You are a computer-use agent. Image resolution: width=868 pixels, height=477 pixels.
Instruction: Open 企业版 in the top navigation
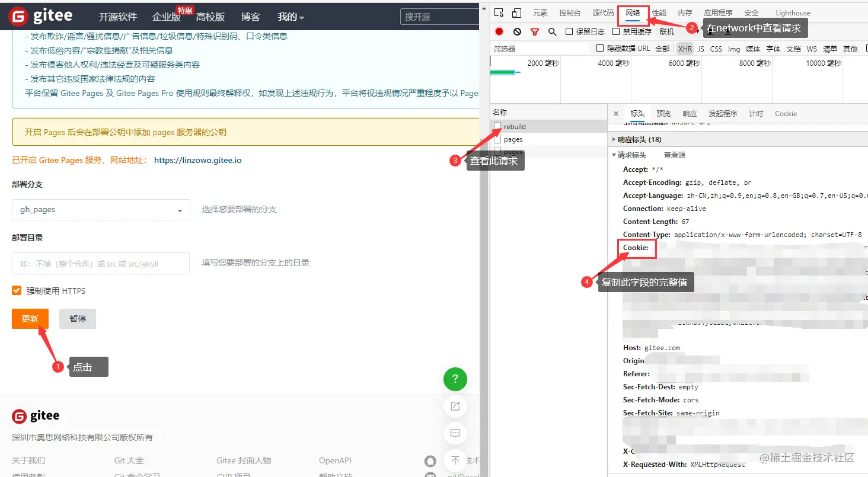(167, 17)
